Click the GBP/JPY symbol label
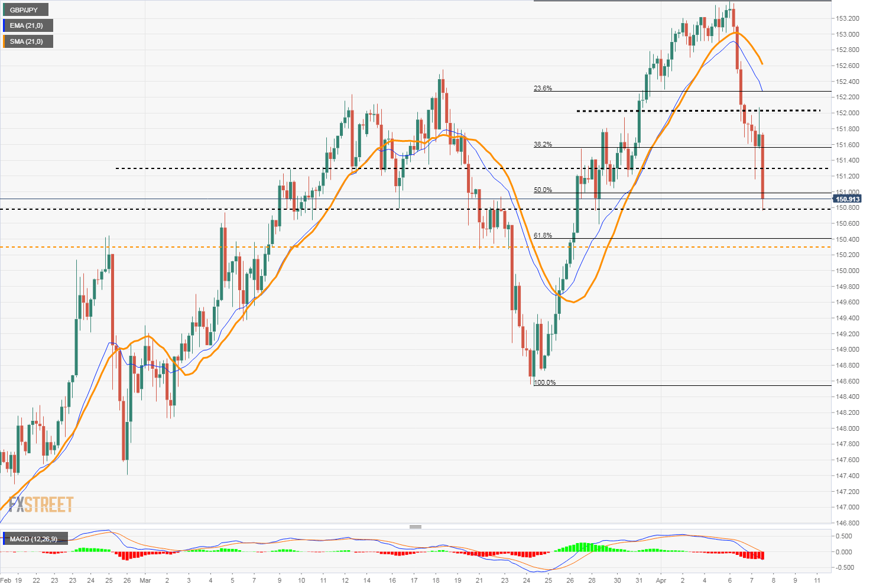Image resolution: width=873 pixels, height=588 pixels. tap(24, 10)
